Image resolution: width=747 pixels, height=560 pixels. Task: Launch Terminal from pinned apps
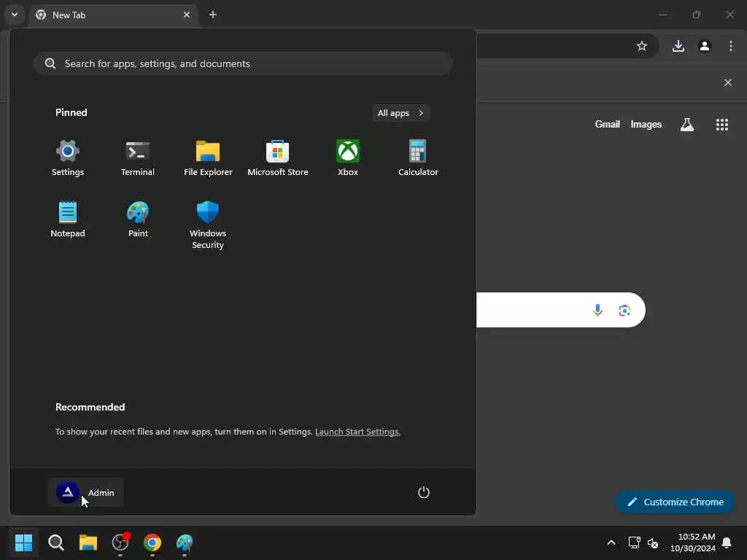138,158
